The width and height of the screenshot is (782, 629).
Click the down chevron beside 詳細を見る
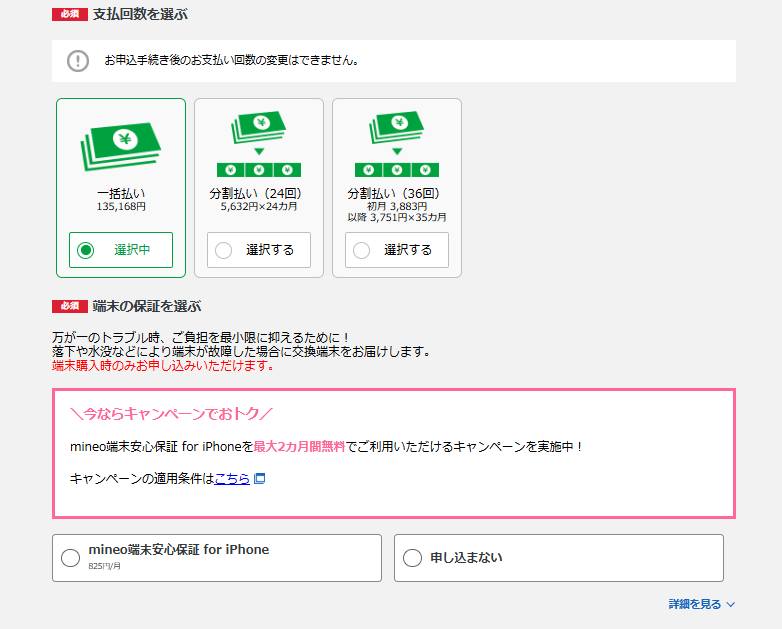[x=731, y=605]
